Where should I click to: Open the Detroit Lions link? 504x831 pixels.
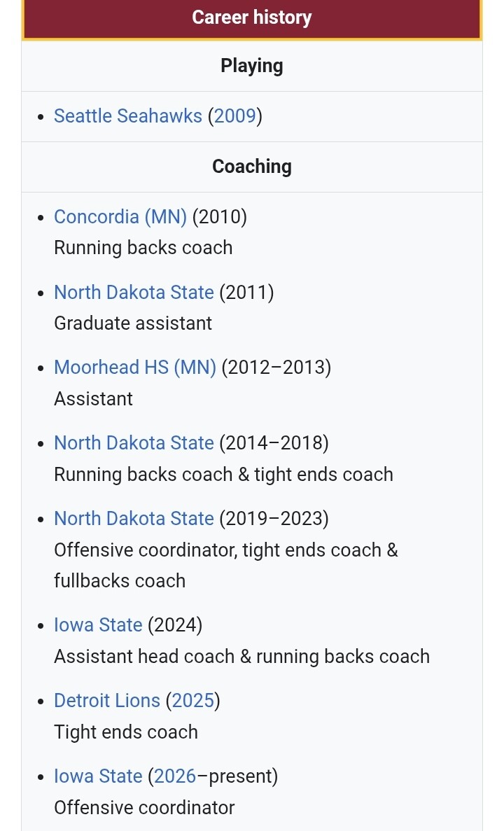tap(107, 701)
